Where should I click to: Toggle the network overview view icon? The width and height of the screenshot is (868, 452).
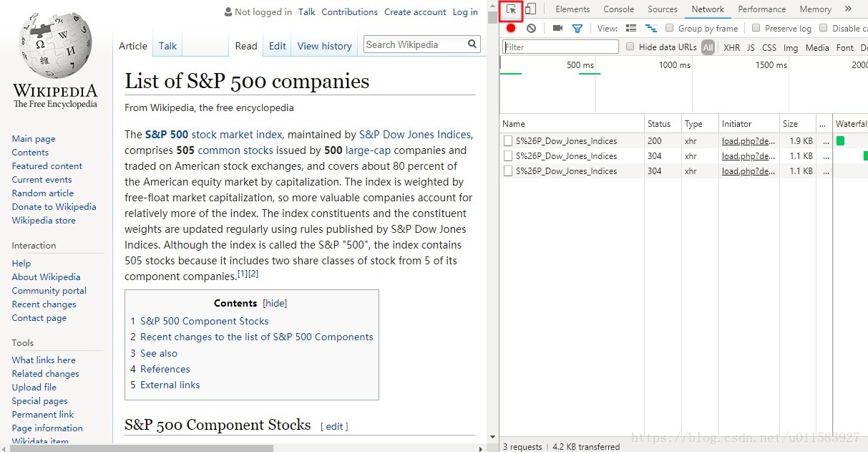pyautogui.click(x=651, y=29)
